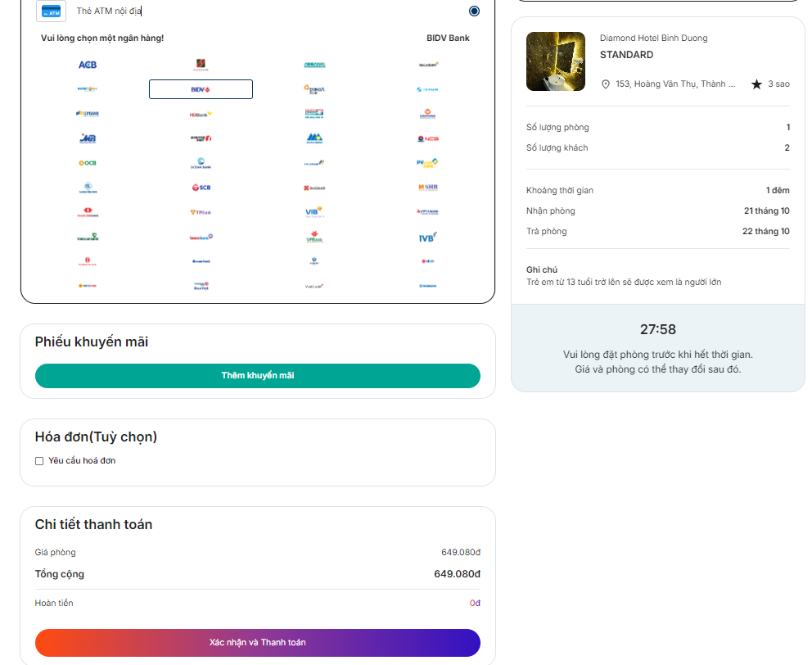Open the Diamond Hotel room thumbnail

(x=556, y=61)
